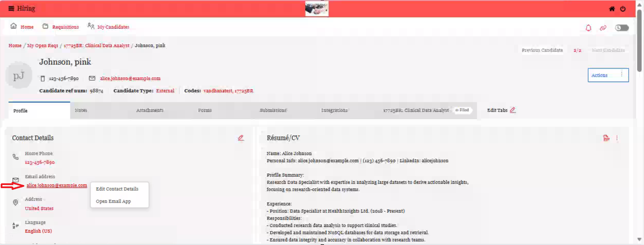
Task: Click the Requisitions navigation link
Action: [x=65, y=27]
